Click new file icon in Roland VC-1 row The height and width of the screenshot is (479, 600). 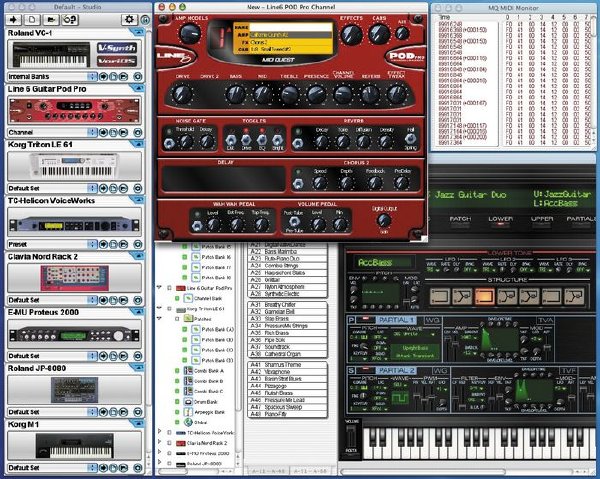(x=113, y=77)
